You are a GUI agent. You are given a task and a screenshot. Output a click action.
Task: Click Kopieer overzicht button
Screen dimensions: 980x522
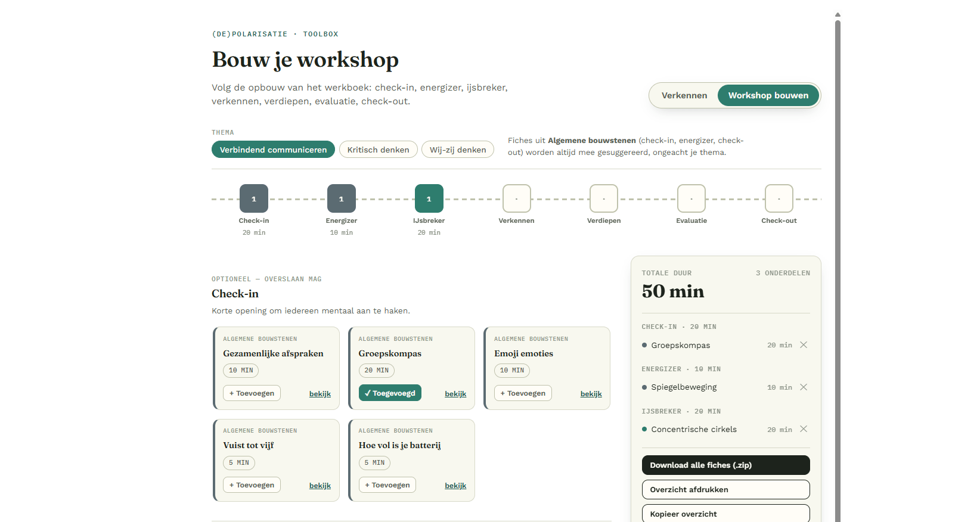click(726, 514)
